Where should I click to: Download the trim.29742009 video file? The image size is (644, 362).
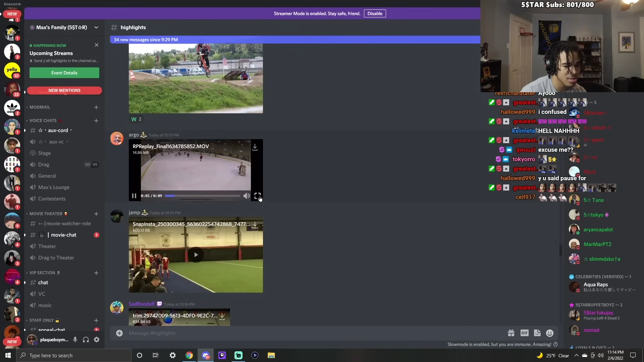(x=222, y=316)
